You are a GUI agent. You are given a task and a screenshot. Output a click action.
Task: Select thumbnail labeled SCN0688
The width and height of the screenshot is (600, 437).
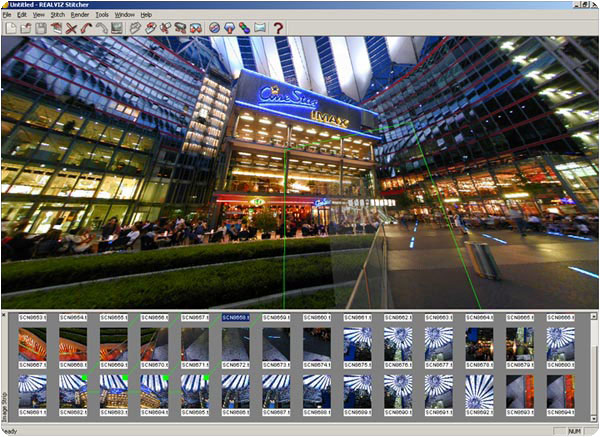coord(317,391)
